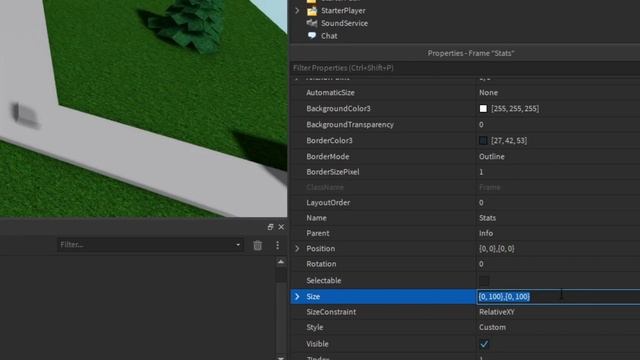Click the Parent value Info

[x=486, y=233]
